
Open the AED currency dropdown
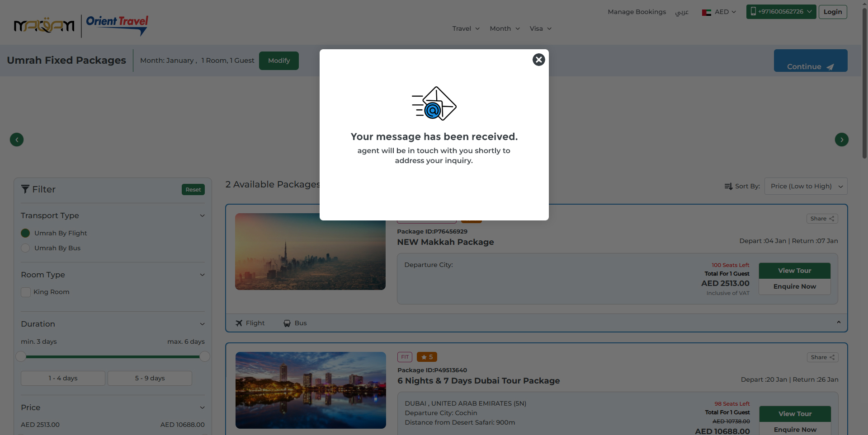[719, 12]
